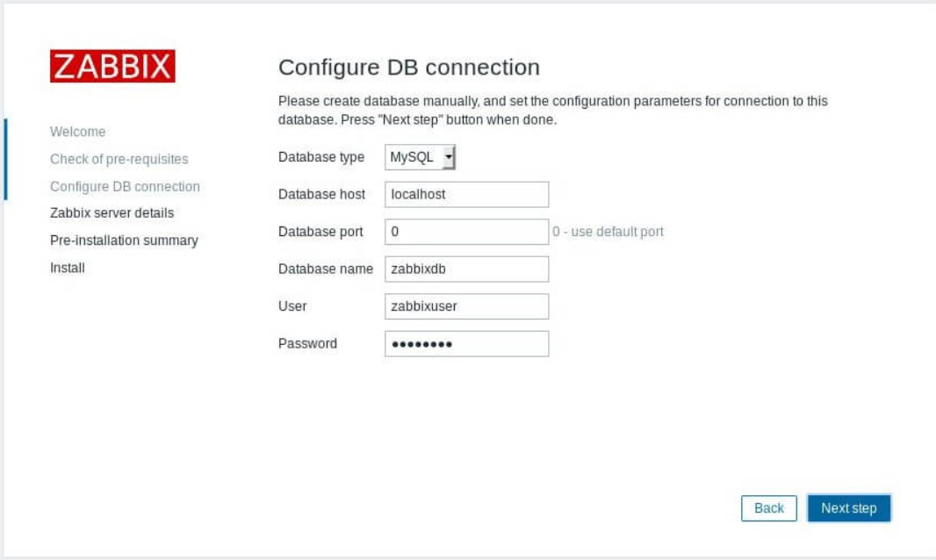Open Zabbix server details step
Screen dimensions: 936x560
112,213
